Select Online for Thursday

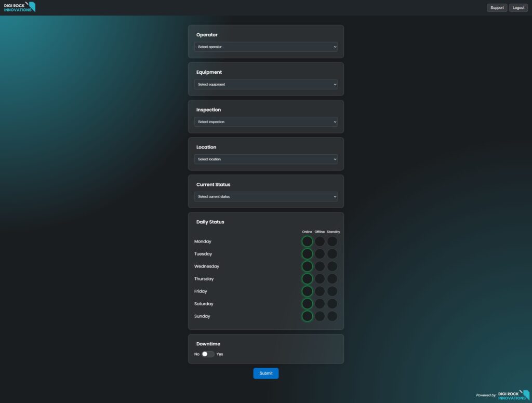tap(307, 279)
